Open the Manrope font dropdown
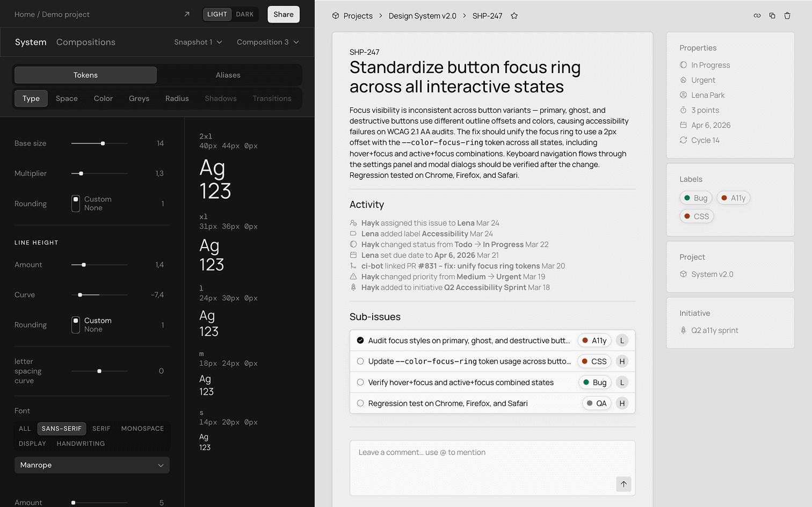The height and width of the screenshot is (507, 812). click(92, 465)
